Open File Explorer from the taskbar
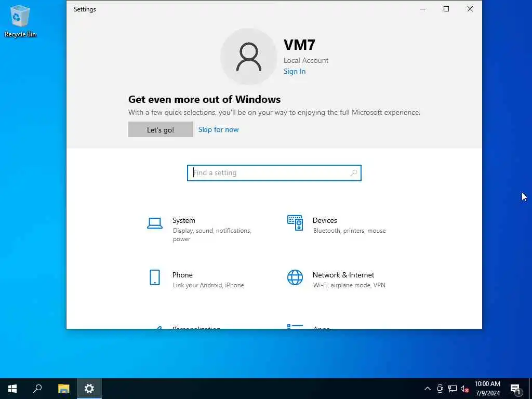 click(63, 389)
